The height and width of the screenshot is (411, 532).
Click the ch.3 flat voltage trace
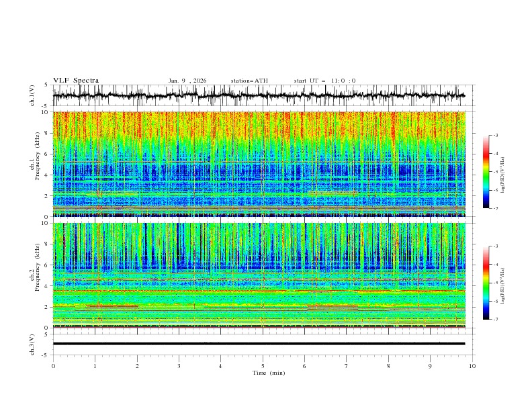259,344
